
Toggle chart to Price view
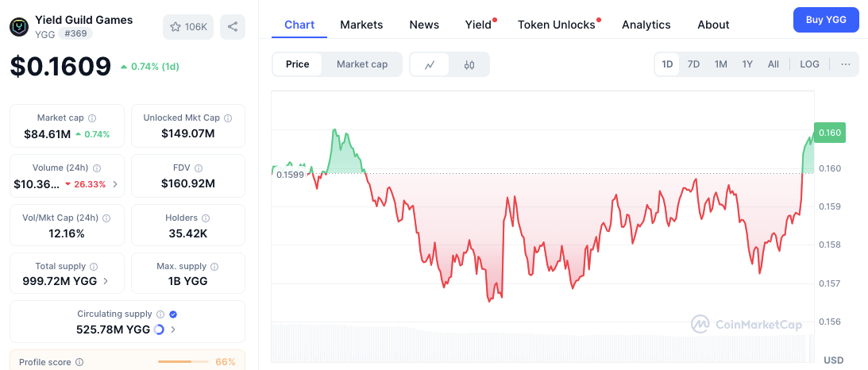tap(298, 64)
